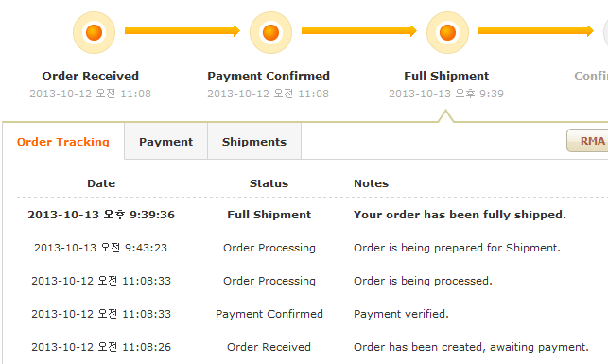Click the RMA button
Image resolution: width=608 pixels, height=364 pixels.
587,140
